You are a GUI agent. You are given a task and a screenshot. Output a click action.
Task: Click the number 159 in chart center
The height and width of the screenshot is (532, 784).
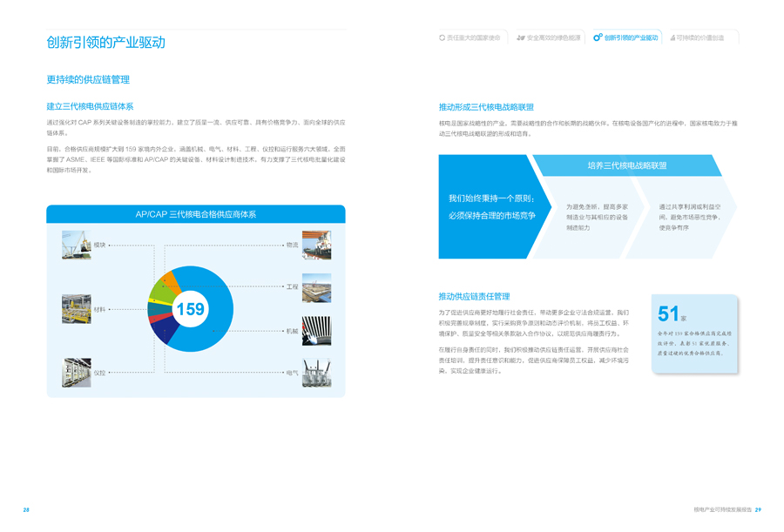190,309
